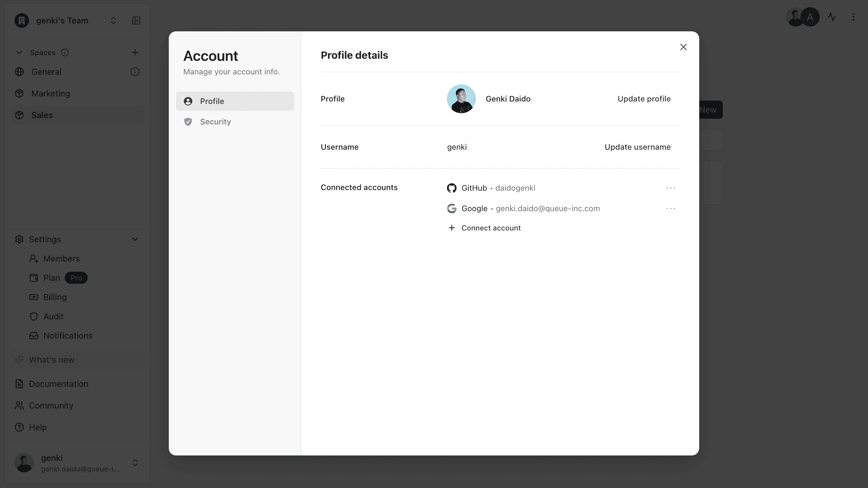868x488 pixels.
Task: Collapse the Settings section chevron
Action: 135,239
